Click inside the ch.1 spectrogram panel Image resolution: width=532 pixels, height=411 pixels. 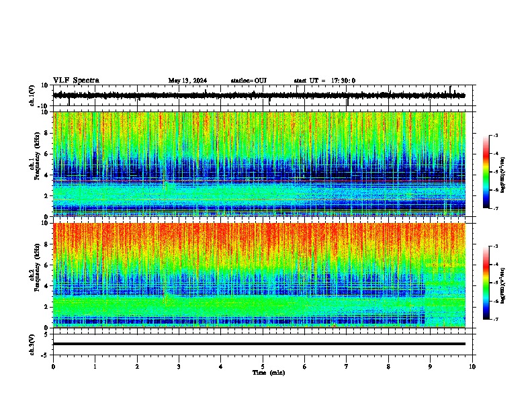pos(259,164)
